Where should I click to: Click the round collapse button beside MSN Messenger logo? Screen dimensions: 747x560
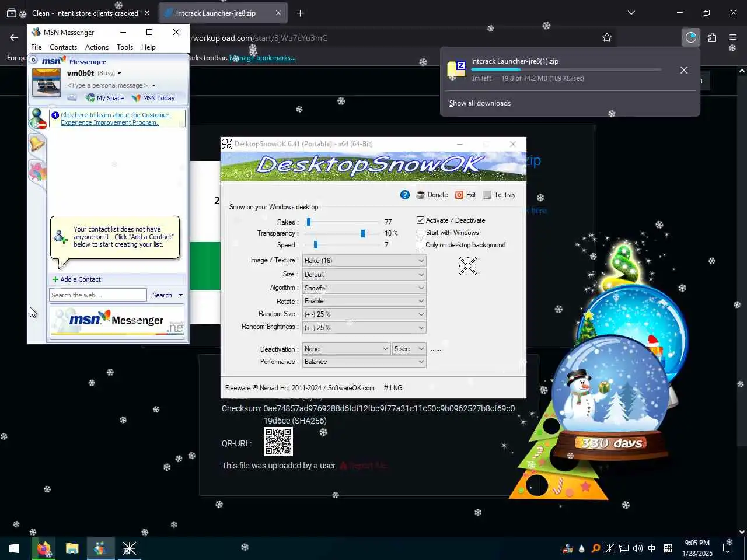coord(33,60)
